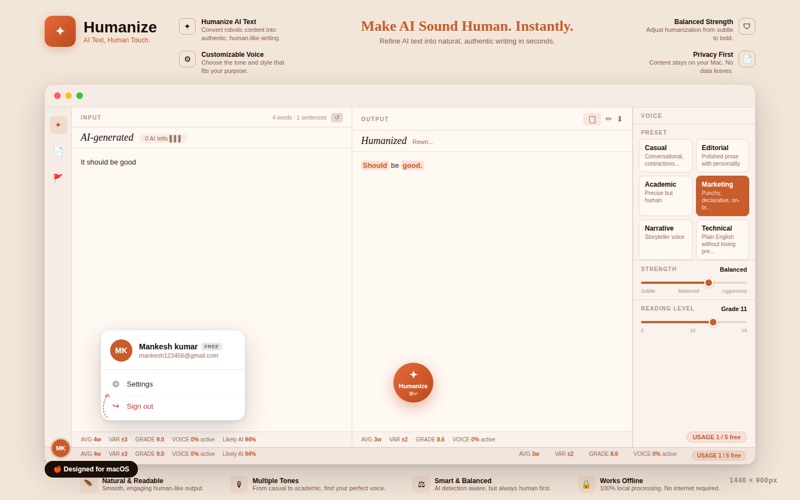Click the Designed for macOS badge
This screenshot has width=800, height=500.
(x=91, y=469)
